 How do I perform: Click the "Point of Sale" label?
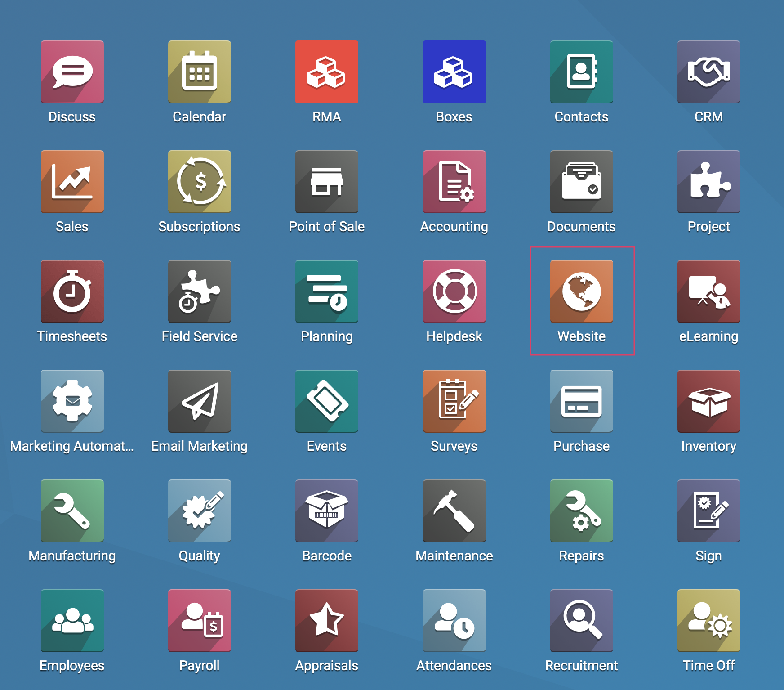(327, 227)
